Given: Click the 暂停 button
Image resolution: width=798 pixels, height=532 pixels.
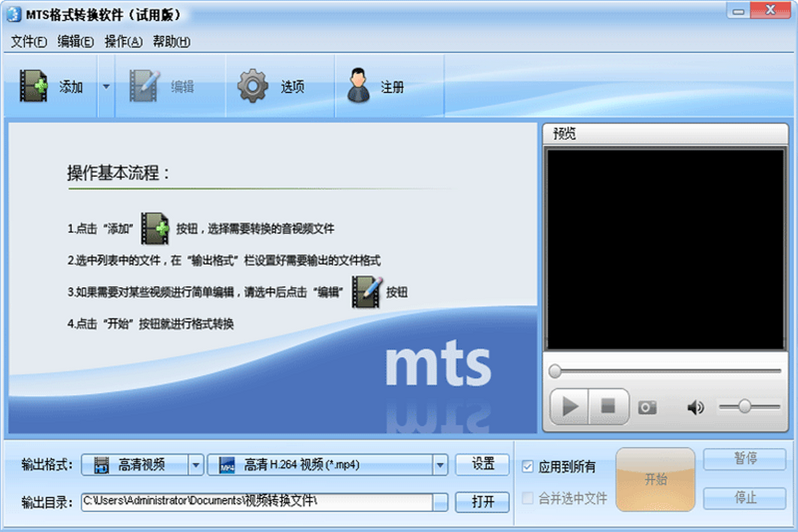Looking at the screenshot, I should (745, 459).
